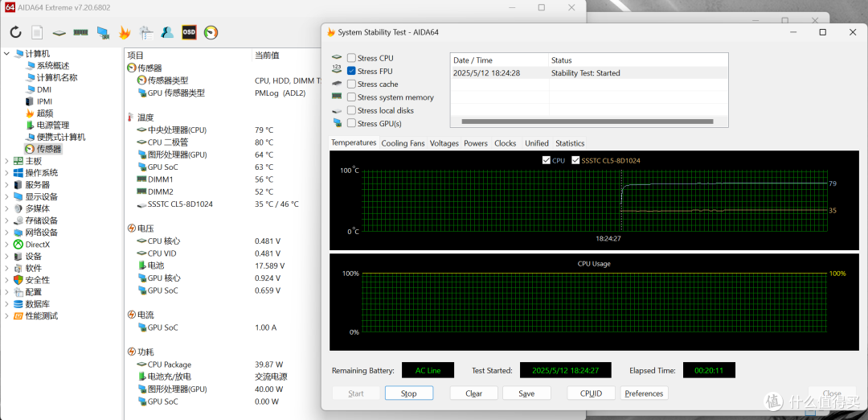868x420 pixels.
Task: Expand the DirectX tree node
Action: click(6, 245)
